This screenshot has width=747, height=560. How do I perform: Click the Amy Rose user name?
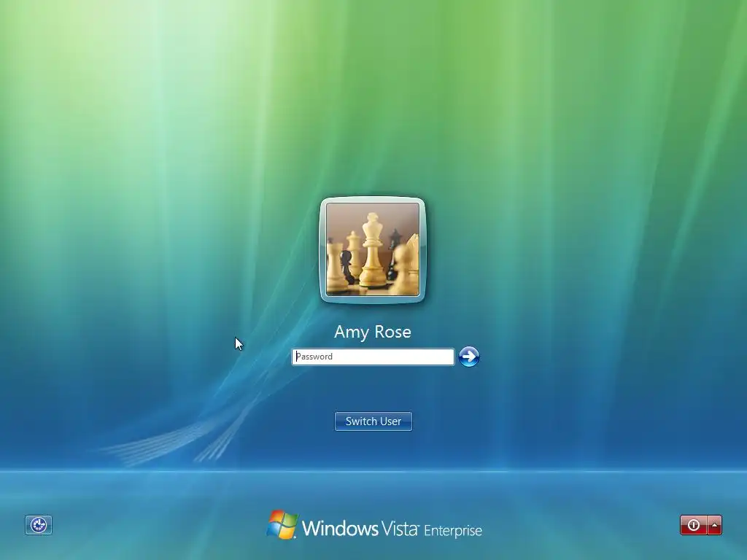tap(373, 332)
